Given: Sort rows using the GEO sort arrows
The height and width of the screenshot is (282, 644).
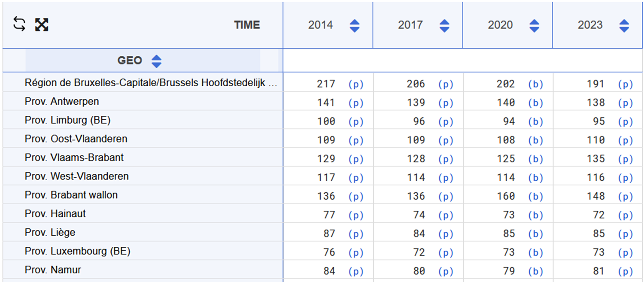Looking at the screenshot, I should click(157, 61).
